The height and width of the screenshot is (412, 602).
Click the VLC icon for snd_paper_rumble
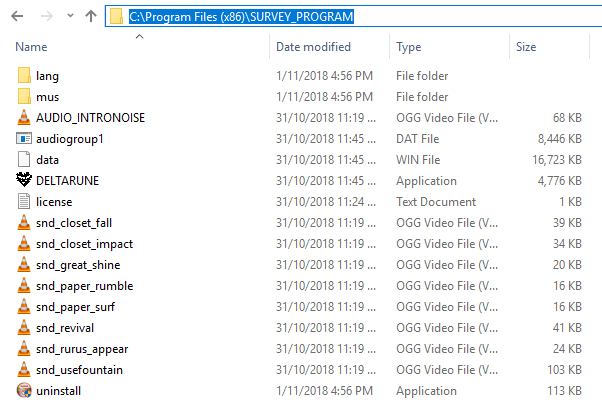coord(24,285)
